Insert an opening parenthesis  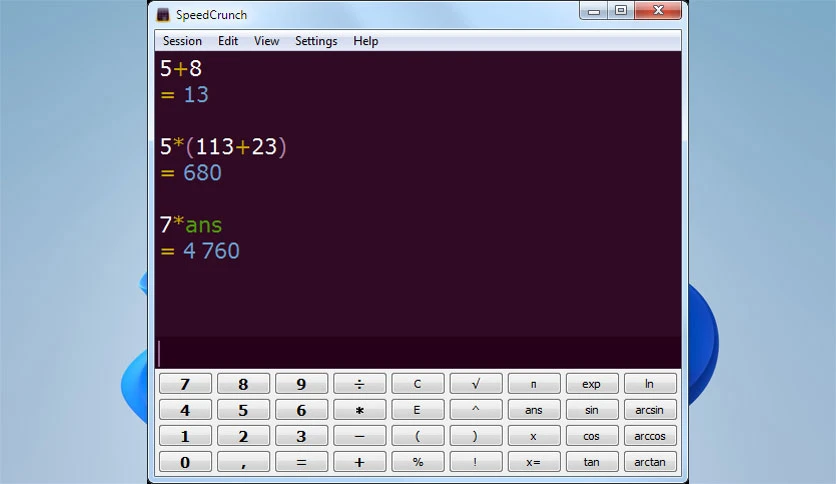pos(417,436)
